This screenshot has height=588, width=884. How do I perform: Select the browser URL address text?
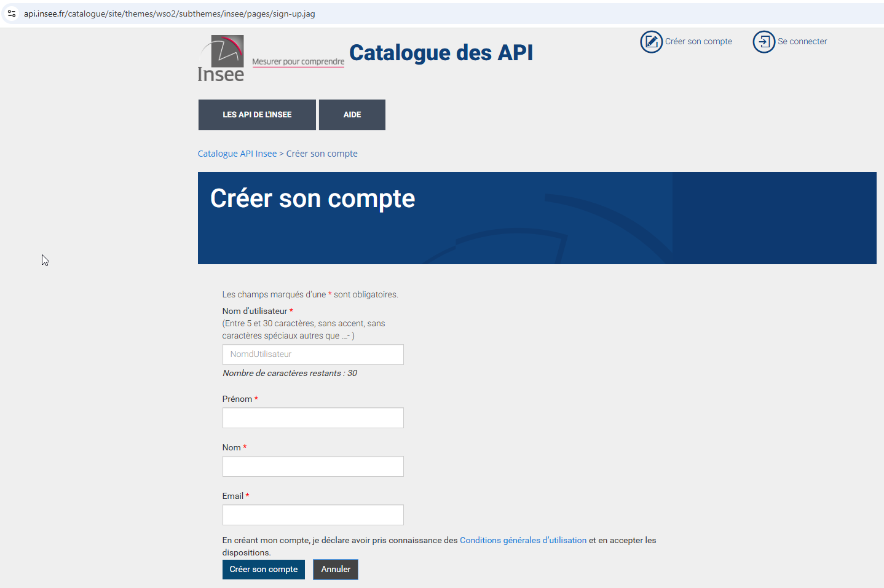point(169,14)
